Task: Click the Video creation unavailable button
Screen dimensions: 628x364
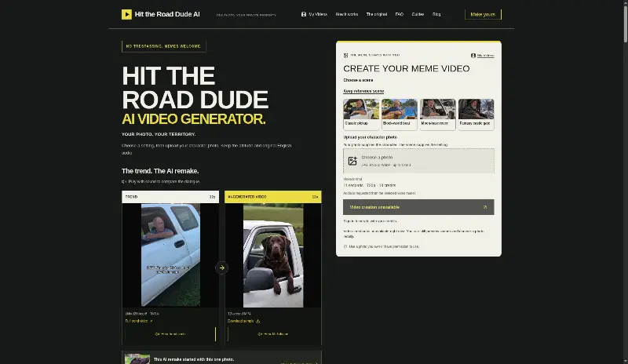Action: pyautogui.click(x=418, y=207)
